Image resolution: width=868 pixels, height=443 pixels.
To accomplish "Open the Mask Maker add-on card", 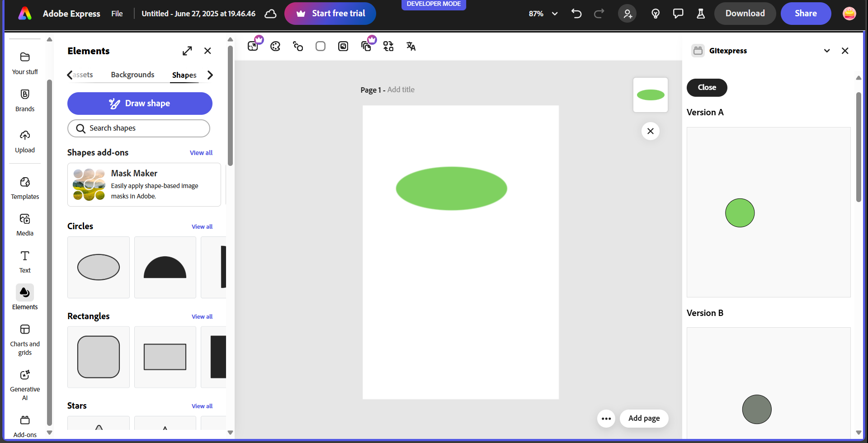I will click(x=144, y=185).
